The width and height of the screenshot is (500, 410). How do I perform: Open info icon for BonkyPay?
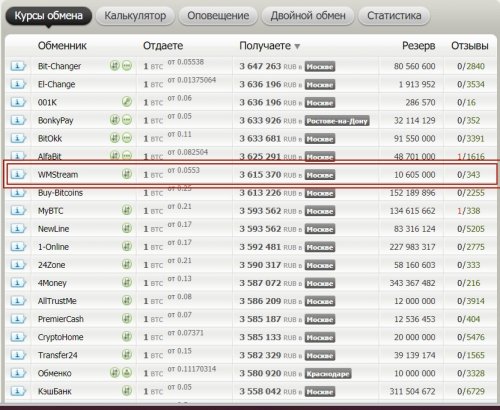pos(18,120)
